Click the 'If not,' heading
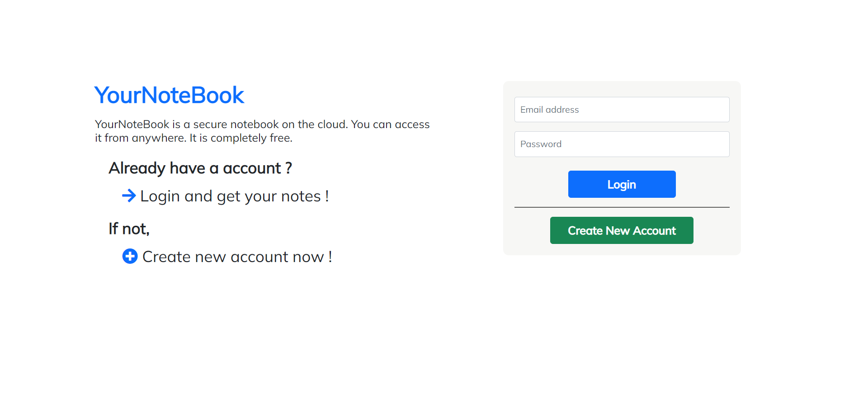 [129, 229]
